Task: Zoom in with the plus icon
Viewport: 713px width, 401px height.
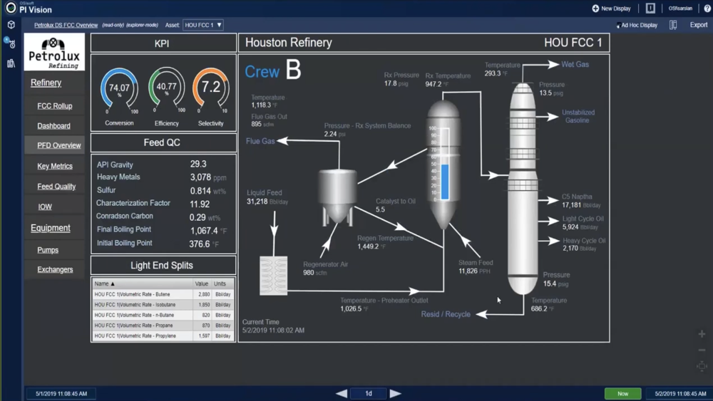Action: coord(702,334)
